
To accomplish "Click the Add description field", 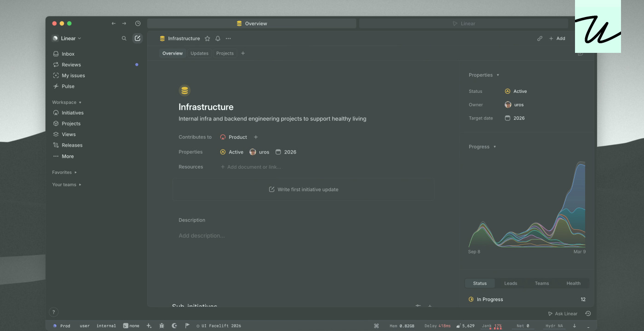I will click(x=202, y=236).
